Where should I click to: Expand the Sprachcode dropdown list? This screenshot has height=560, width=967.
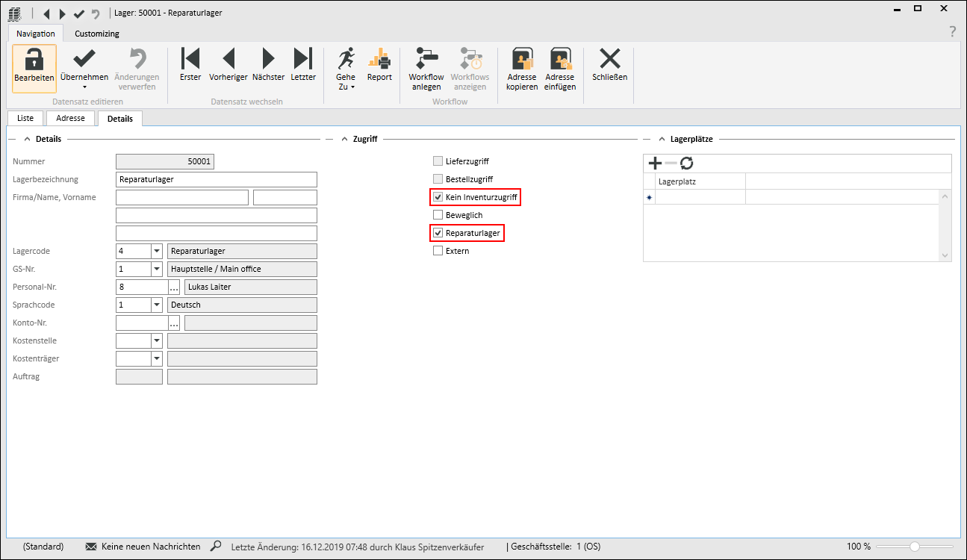pos(157,305)
